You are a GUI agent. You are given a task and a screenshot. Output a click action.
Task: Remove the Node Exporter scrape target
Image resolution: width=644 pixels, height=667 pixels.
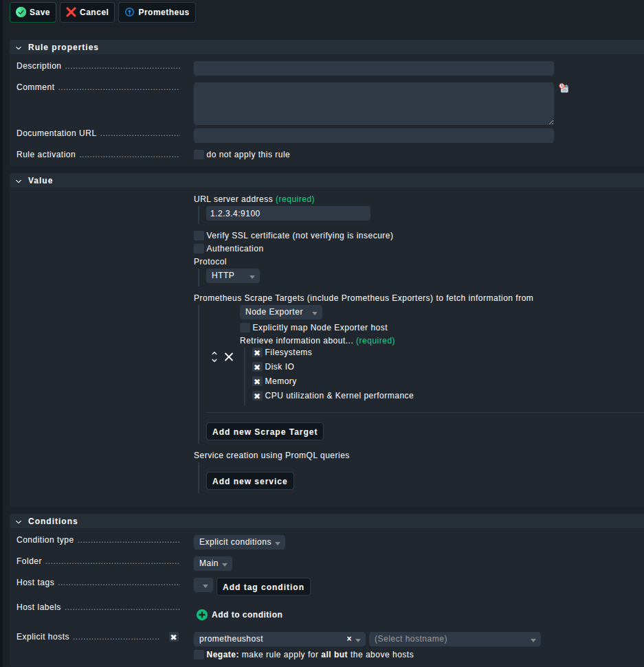click(x=229, y=357)
